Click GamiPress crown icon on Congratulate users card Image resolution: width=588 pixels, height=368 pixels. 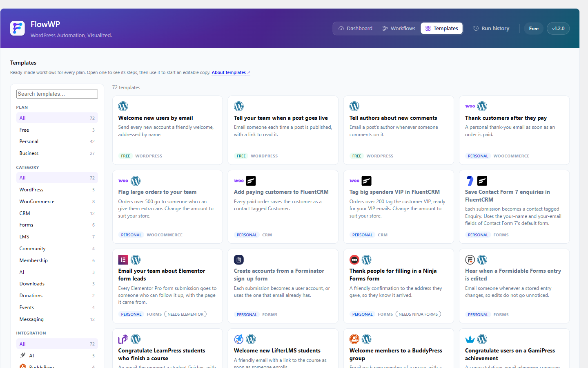point(470,339)
